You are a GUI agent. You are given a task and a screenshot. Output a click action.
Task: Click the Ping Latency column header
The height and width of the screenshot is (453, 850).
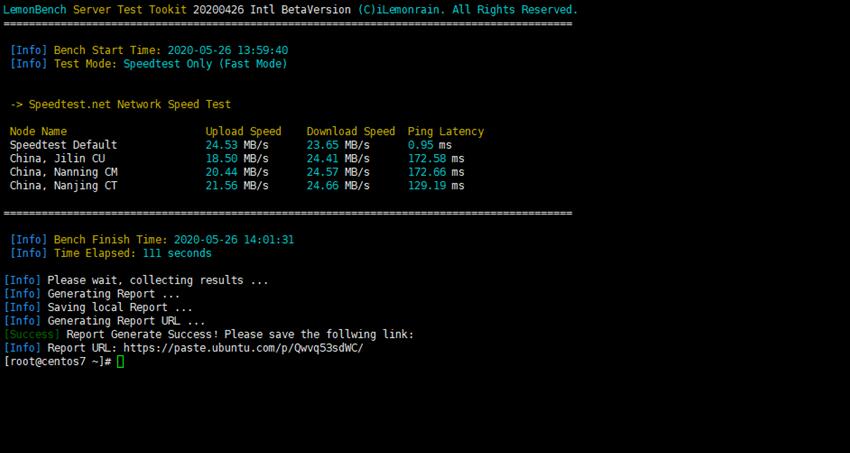click(445, 131)
